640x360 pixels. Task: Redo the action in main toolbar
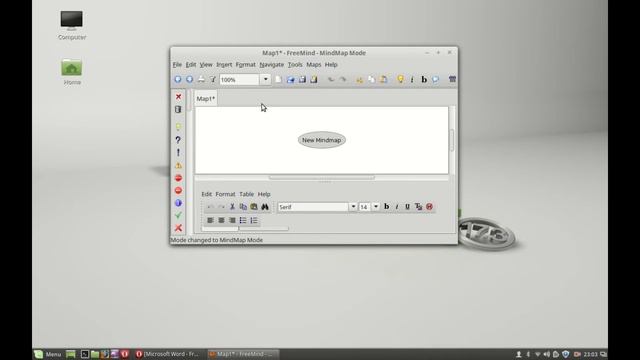342,79
